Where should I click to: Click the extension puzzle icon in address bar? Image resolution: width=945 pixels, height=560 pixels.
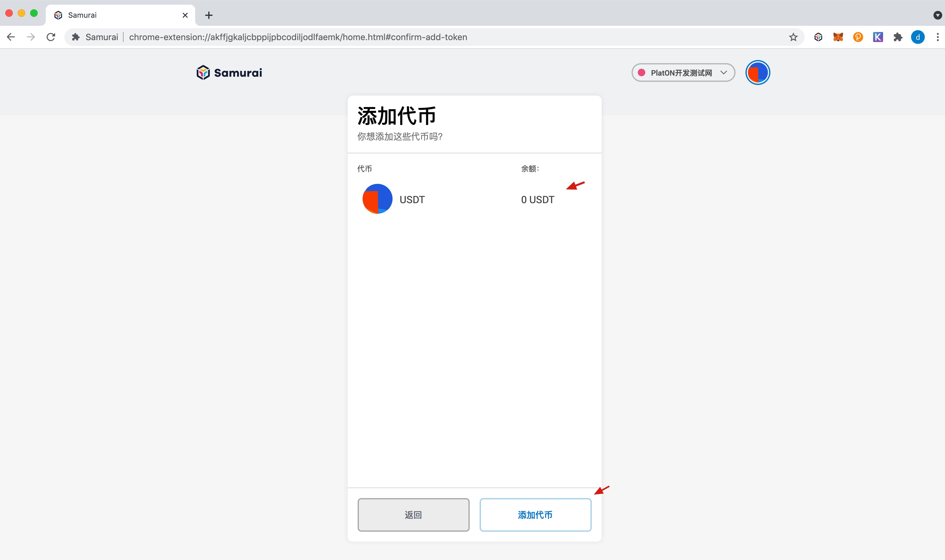76,37
